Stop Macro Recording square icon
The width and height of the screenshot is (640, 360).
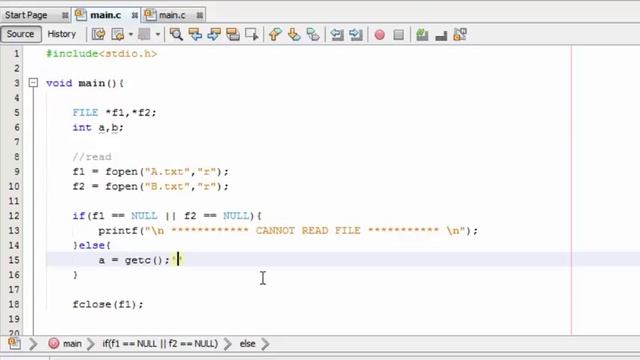tap(399, 35)
